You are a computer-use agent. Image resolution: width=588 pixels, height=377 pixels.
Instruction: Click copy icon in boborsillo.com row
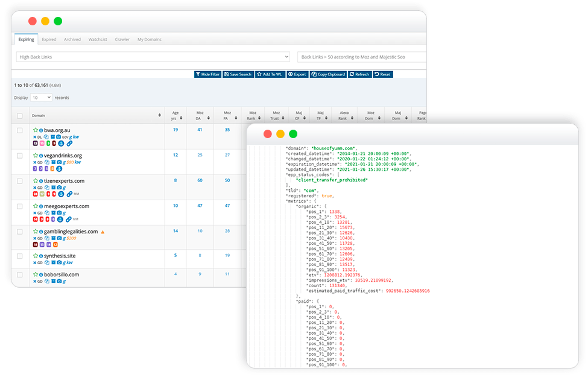coord(47,281)
